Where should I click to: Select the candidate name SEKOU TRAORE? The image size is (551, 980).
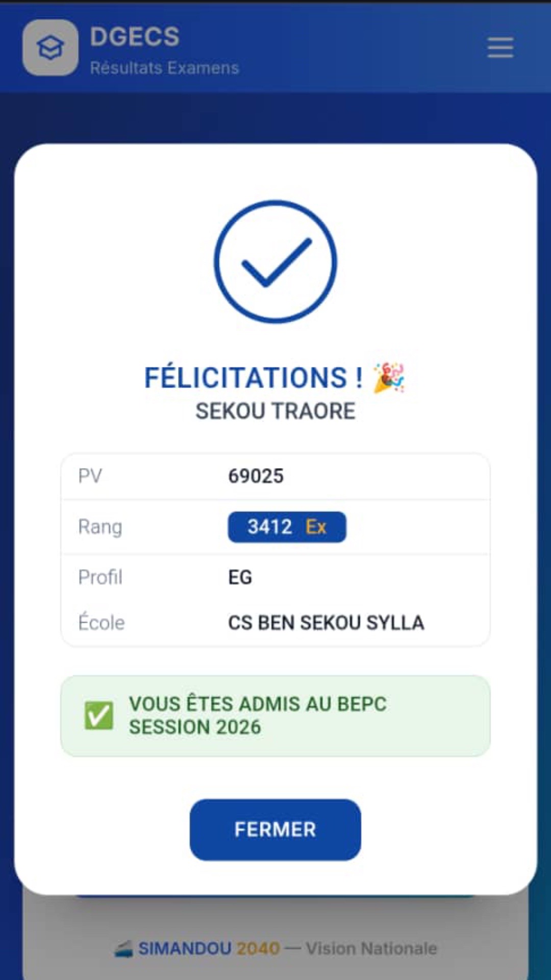click(x=275, y=411)
